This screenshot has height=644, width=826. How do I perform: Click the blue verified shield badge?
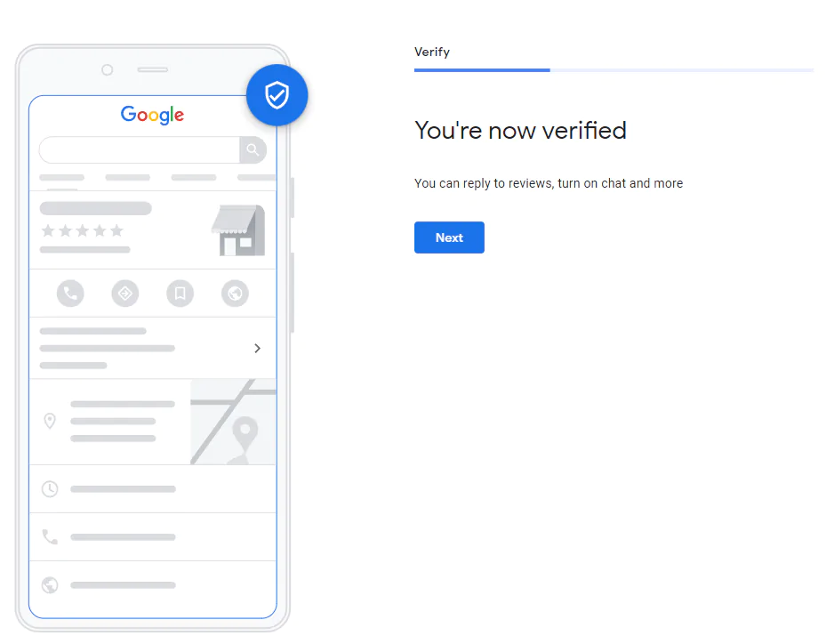(277, 95)
